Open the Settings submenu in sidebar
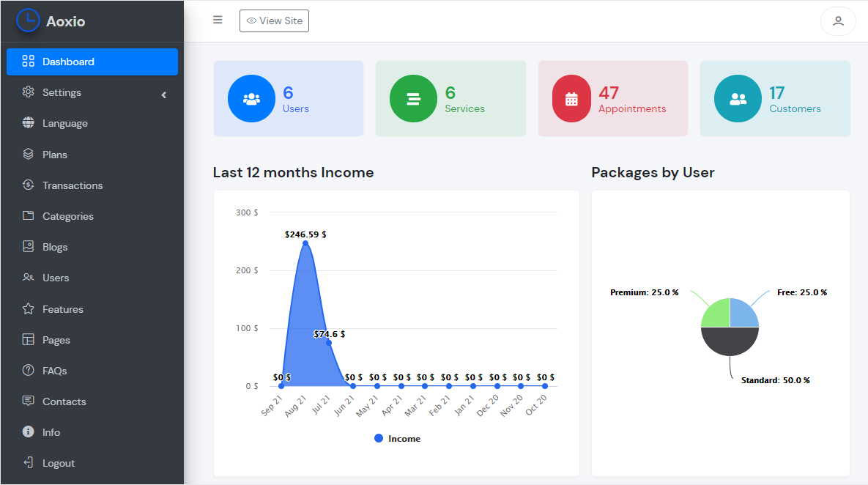The image size is (868, 485). tap(92, 92)
